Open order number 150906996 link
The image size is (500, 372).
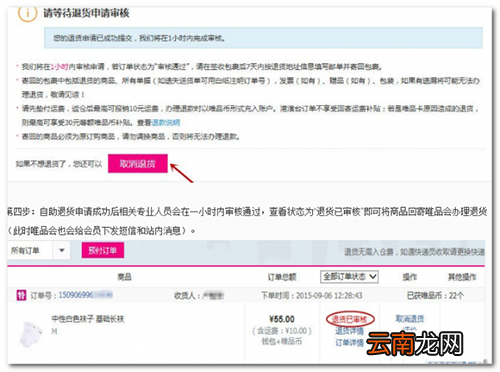click(85, 295)
